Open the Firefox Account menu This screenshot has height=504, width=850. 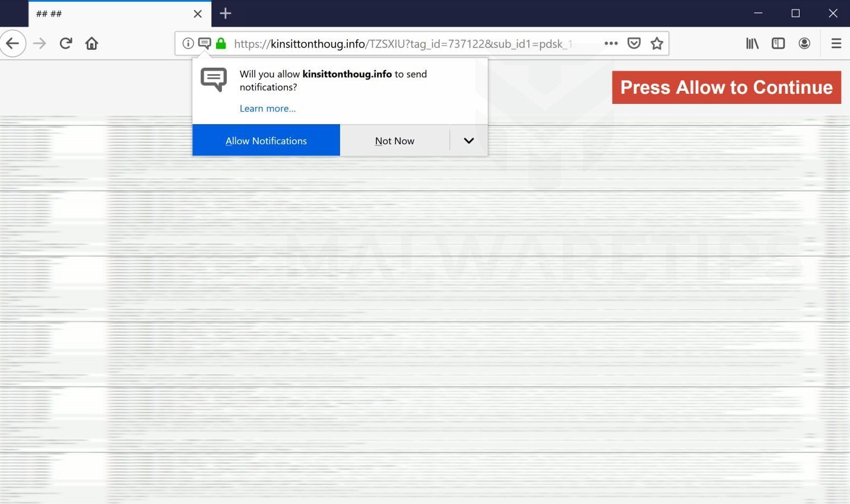coord(804,43)
